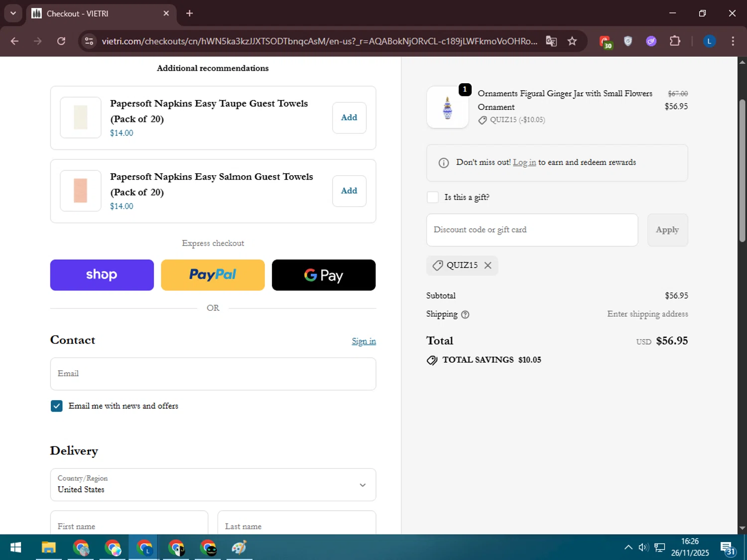Open the notification center icon
Screen dimensions: 747x560
point(728,548)
